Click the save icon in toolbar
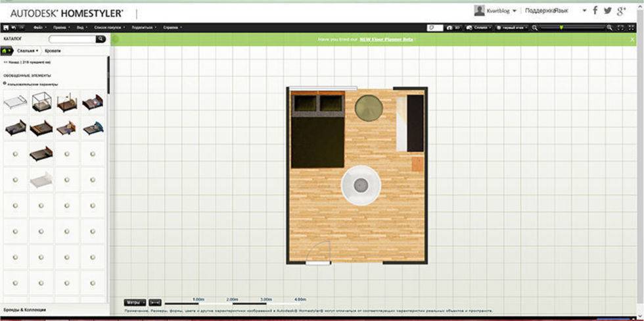Viewport: 644px width, 321px height. (x=5, y=28)
